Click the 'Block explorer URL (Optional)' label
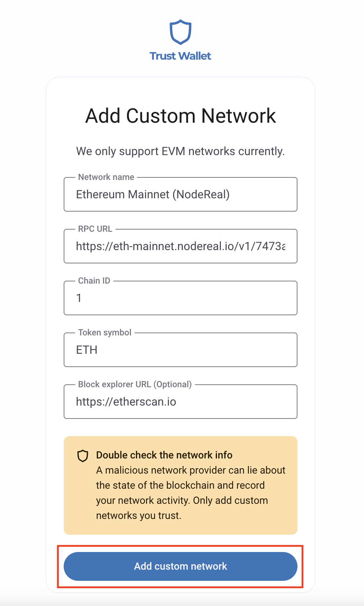The width and height of the screenshot is (364, 606). coord(135,384)
